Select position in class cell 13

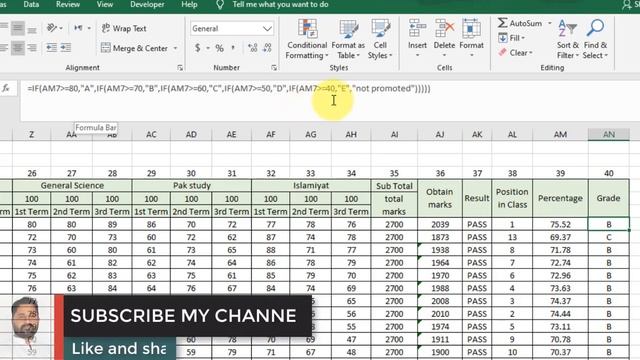(512, 237)
